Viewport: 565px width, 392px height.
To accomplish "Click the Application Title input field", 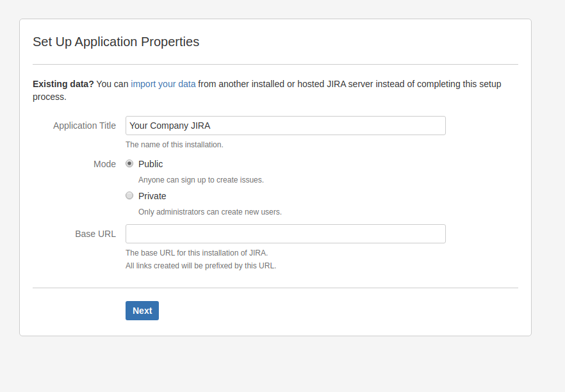I will (286, 126).
